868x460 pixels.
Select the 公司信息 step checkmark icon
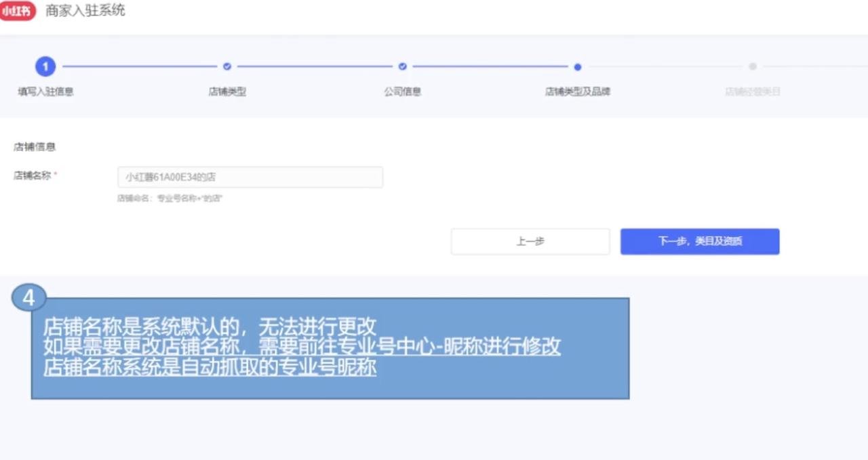[x=403, y=66]
